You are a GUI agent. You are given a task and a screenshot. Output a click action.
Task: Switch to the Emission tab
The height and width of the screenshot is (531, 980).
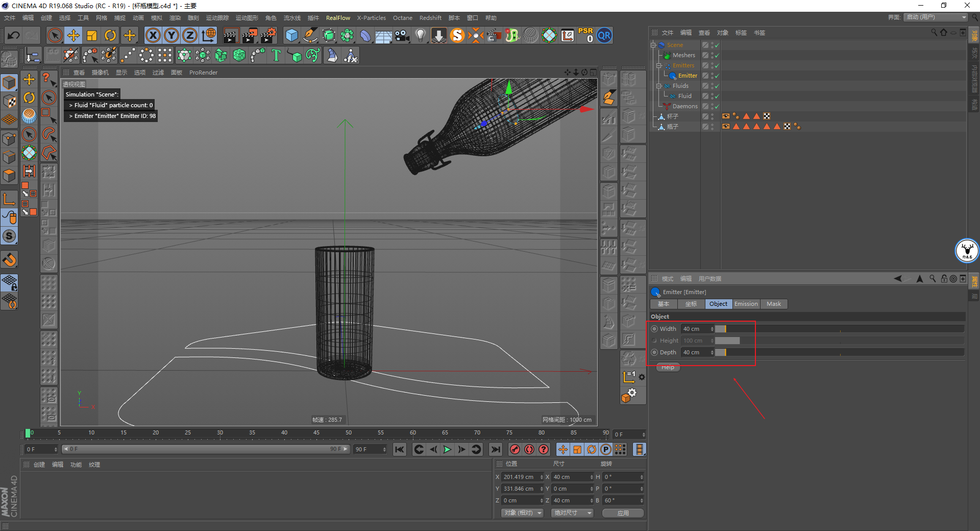[746, 304]
